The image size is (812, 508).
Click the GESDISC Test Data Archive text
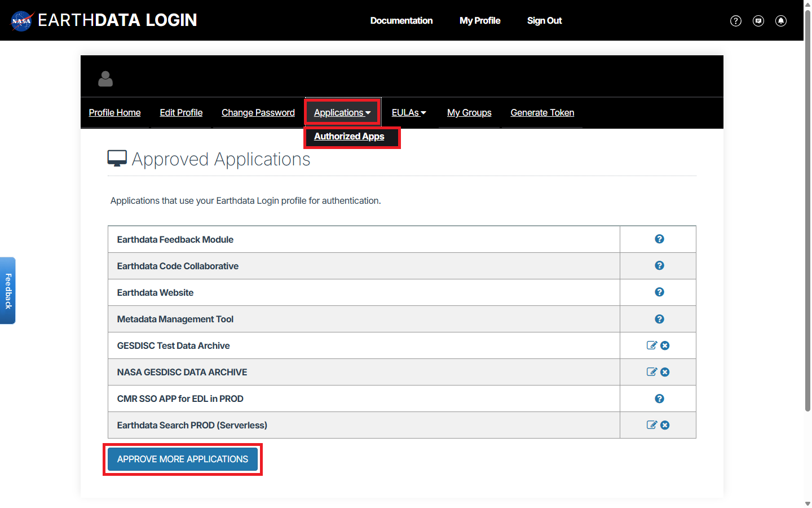click(173, 345)
